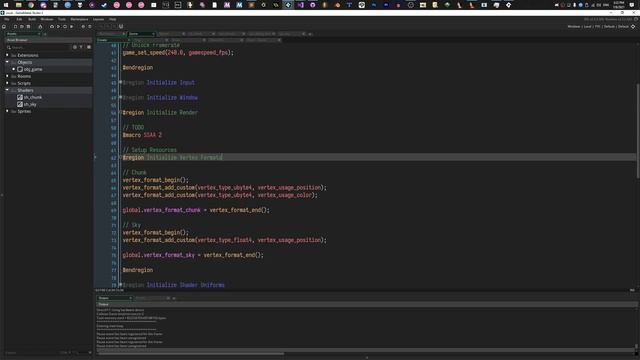Click the '// Setup Resources' comment
The width and height of the screenshot is (640, 360).
pyautogui.click(x=150, y=150)
